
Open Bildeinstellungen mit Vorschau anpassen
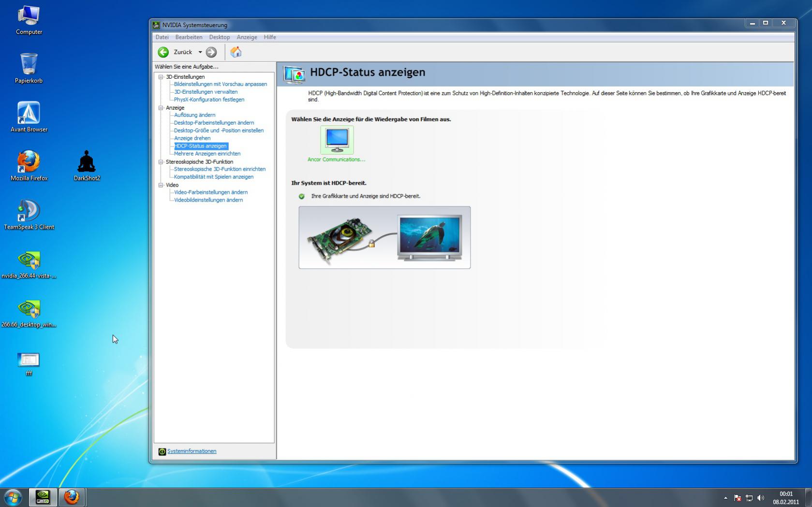click(x=221, y=84)
